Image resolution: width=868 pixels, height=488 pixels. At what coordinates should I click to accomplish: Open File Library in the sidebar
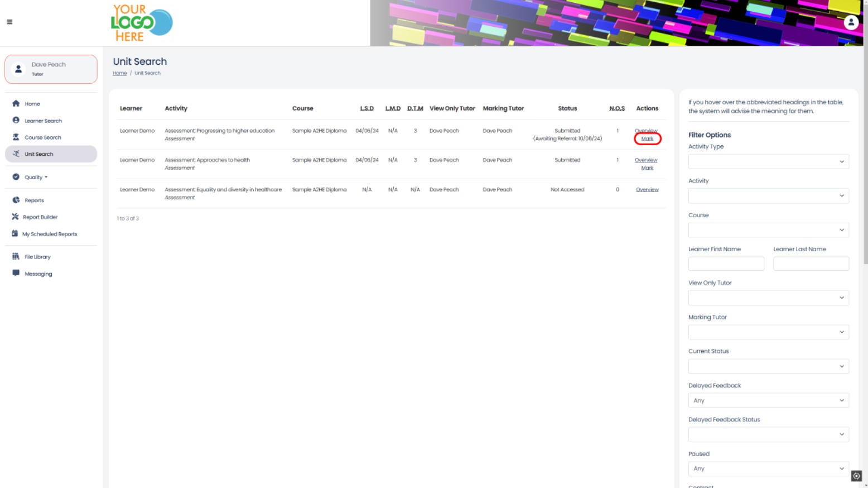tap(37, 257)
